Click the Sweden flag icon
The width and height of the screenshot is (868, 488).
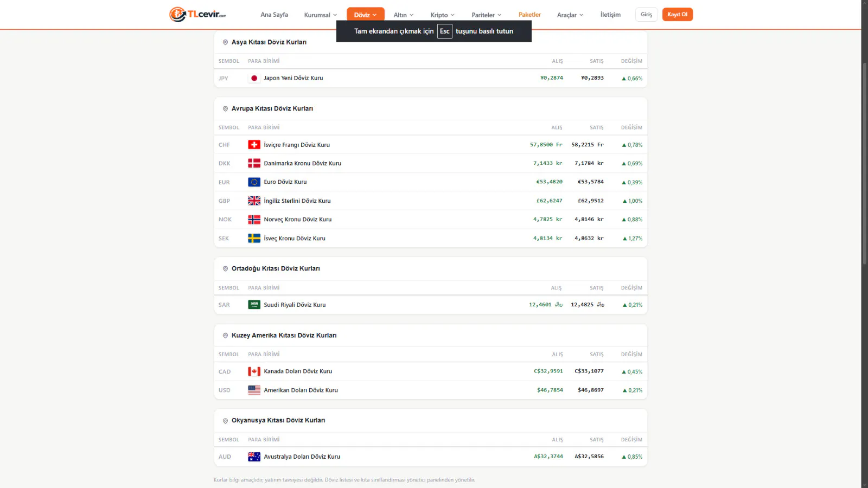point(254,238)
